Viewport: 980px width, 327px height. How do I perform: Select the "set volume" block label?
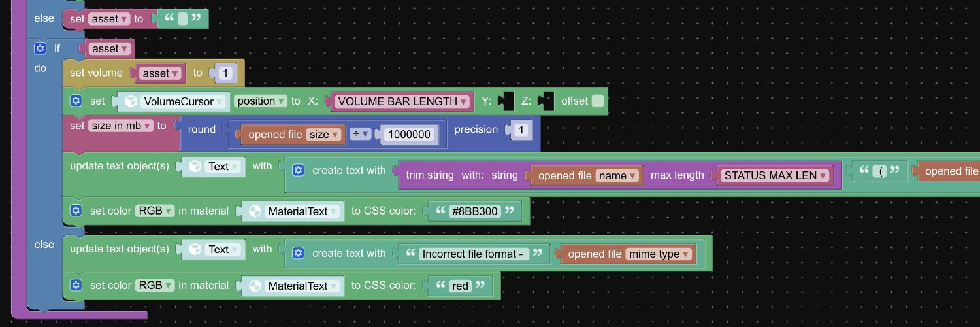point(96,73)
